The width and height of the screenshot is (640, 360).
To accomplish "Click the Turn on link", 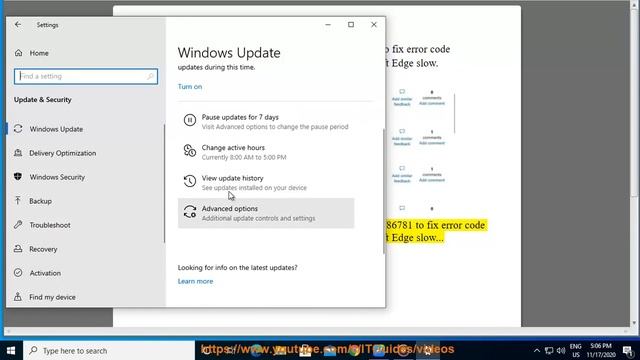I will click(190, 87).
